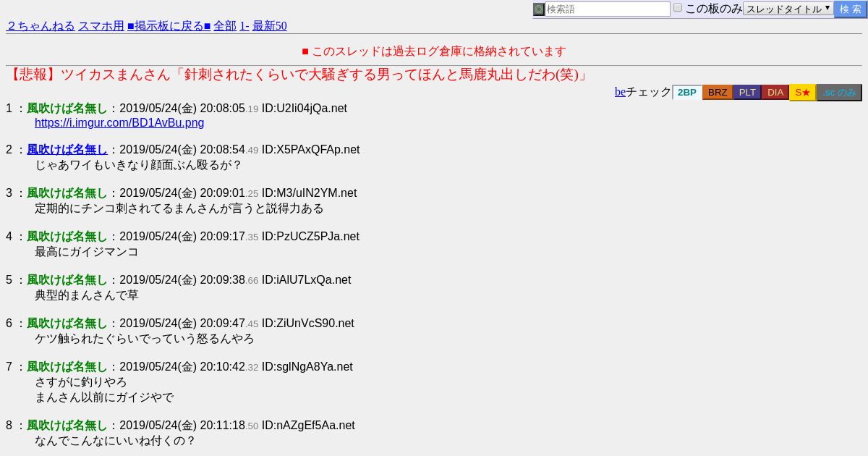868x456 pixels.
Task: Click the チェック label text
Action: pos(649,92)
